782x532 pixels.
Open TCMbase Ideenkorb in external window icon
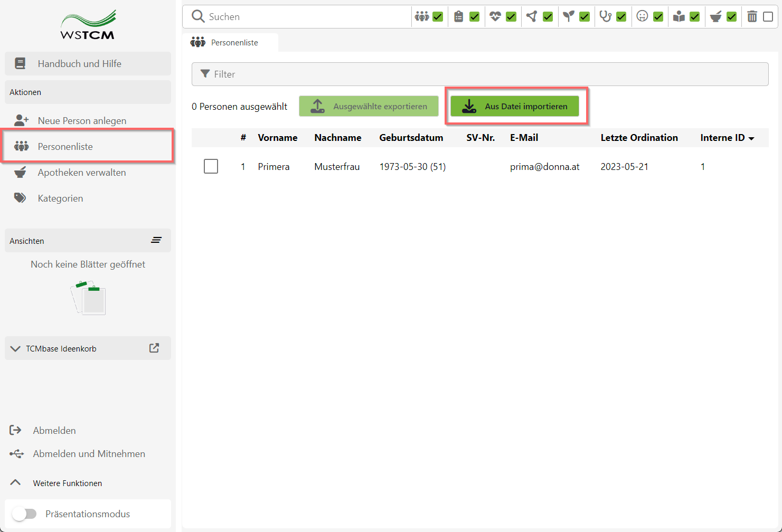point(154,348)
